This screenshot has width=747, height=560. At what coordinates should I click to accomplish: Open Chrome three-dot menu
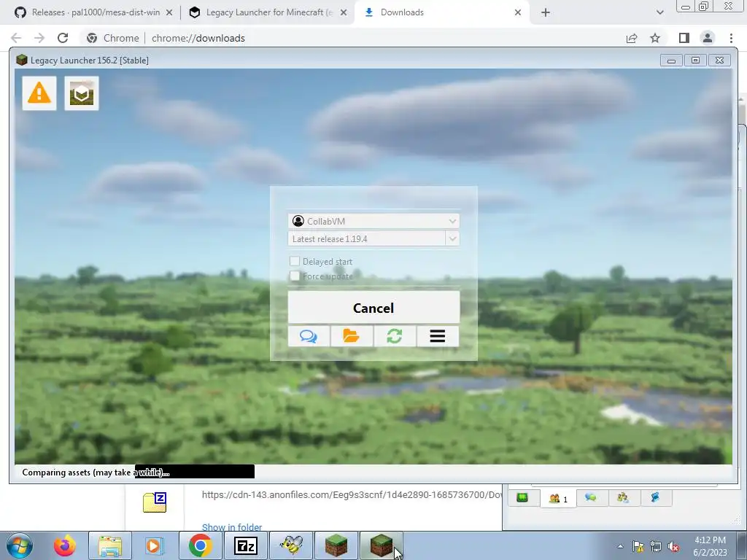coord(731,38)
